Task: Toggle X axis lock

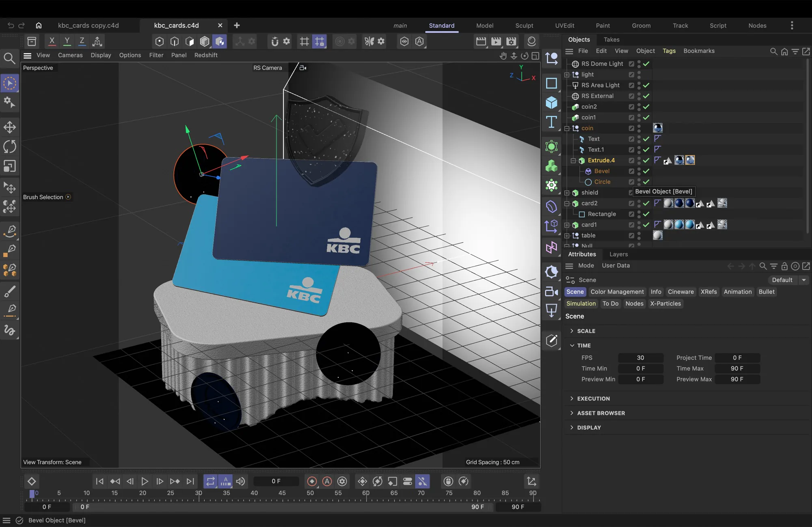Action: point(52,41)
